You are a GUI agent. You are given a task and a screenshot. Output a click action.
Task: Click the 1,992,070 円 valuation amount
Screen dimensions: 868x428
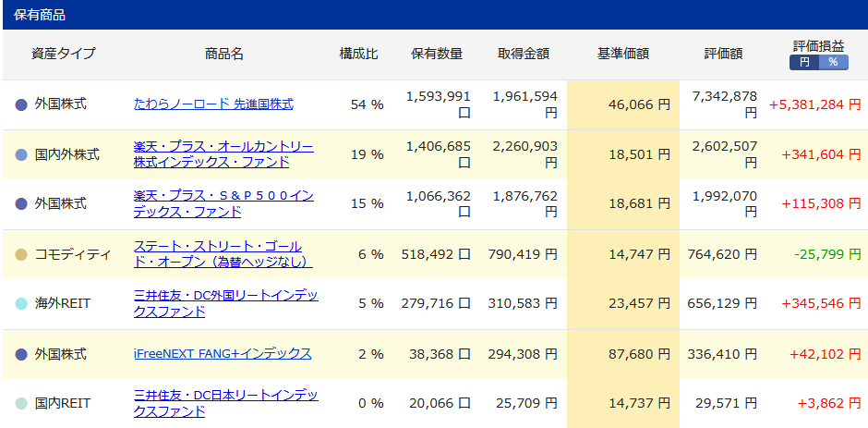pos(724,204)
